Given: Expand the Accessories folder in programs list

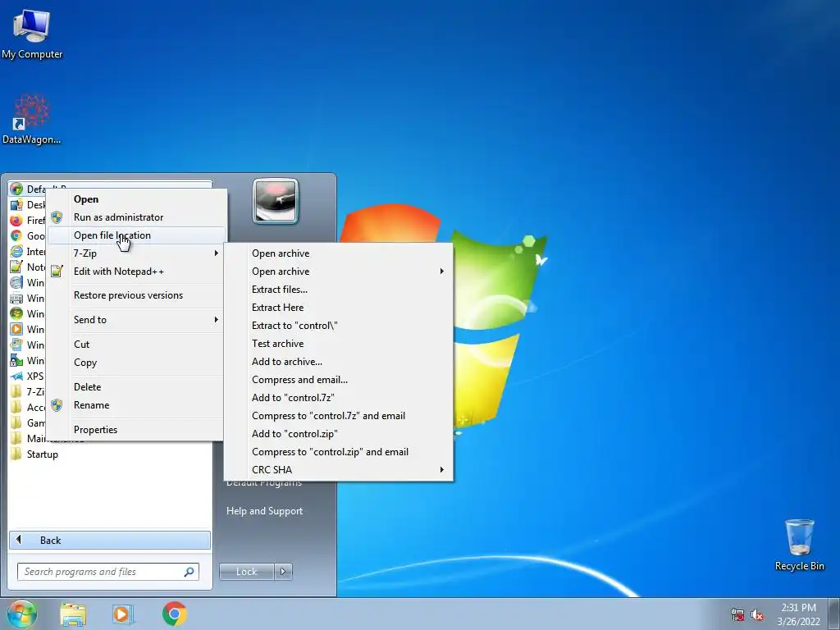Looking at the screenshot, I should click(27, 407).
